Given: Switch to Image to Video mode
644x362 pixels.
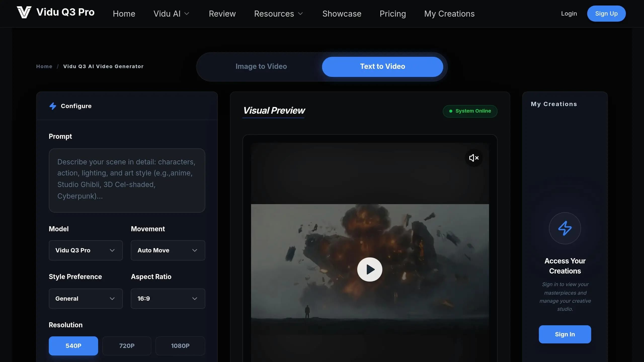Looking at the screenshot, I should point(261,67).
